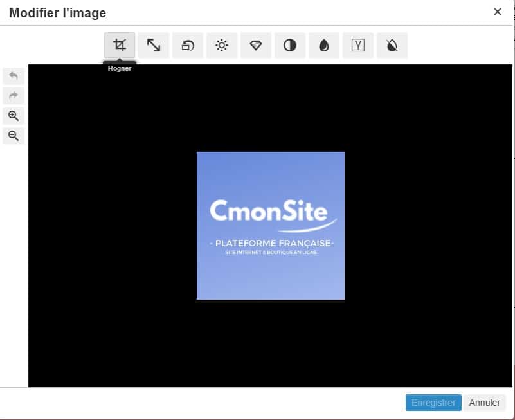515x420 pixels.
Task: Close the Modifier l'image dialog
Action: click(x=498, y=12)
